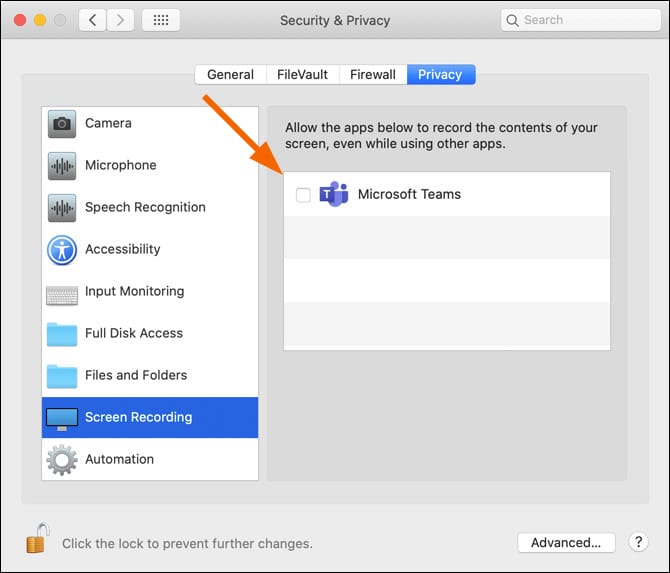Select Input Monitoring keyboard icon
This screenshot has height=573, width=670.
62,292
